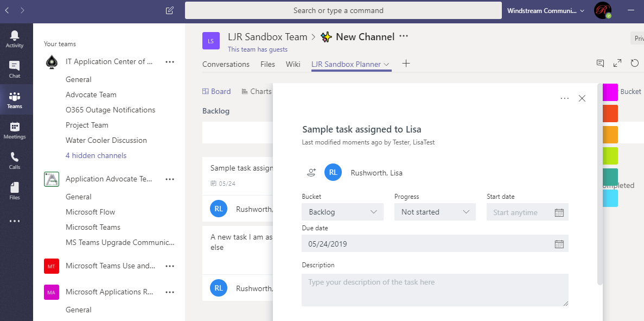Switch to the Files tab

click(268, 64)
